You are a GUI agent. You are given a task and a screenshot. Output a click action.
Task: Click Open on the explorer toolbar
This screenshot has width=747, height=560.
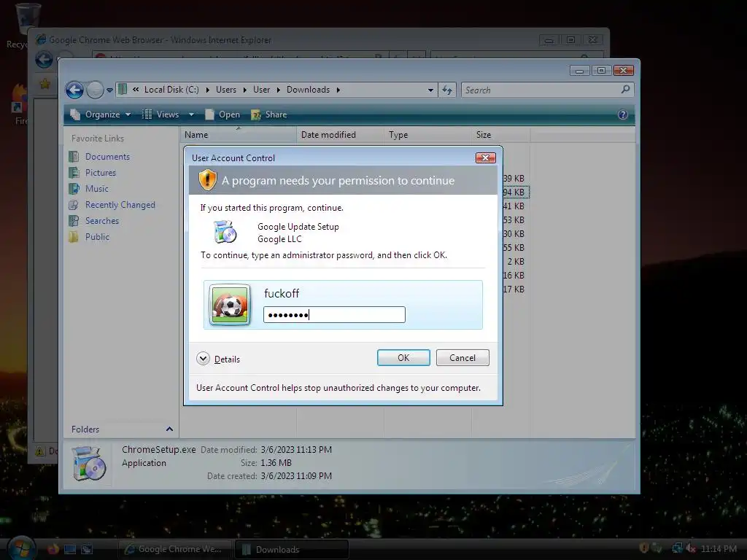point(222,114)
